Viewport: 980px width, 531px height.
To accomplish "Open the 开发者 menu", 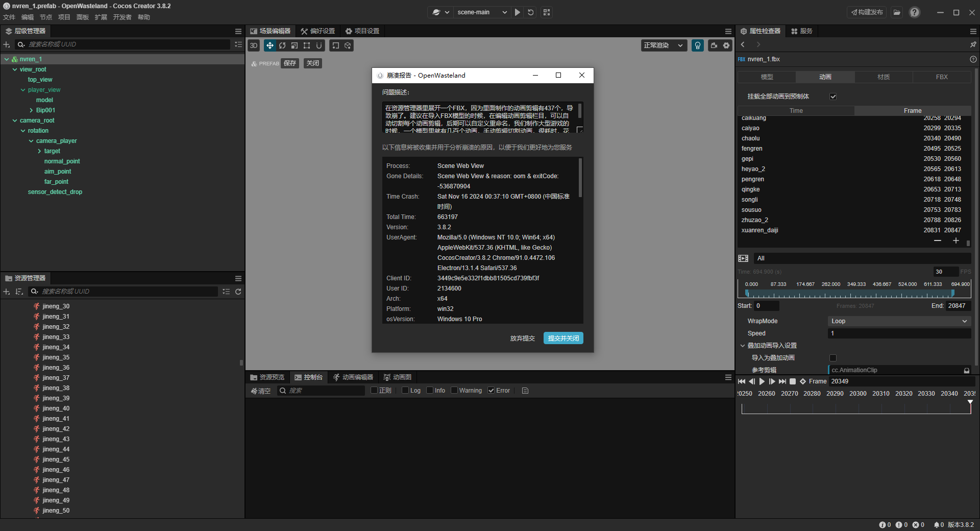I will click(x=122, y=17).
